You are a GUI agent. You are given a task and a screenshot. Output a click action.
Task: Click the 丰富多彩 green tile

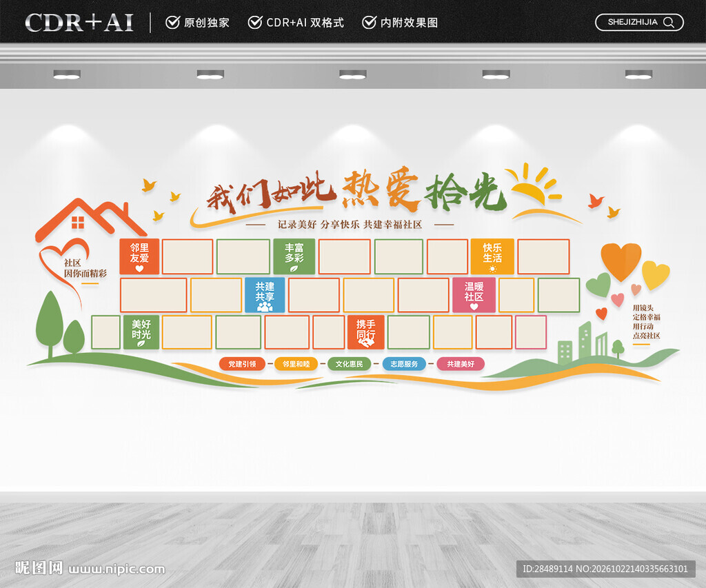coord(294,256)
